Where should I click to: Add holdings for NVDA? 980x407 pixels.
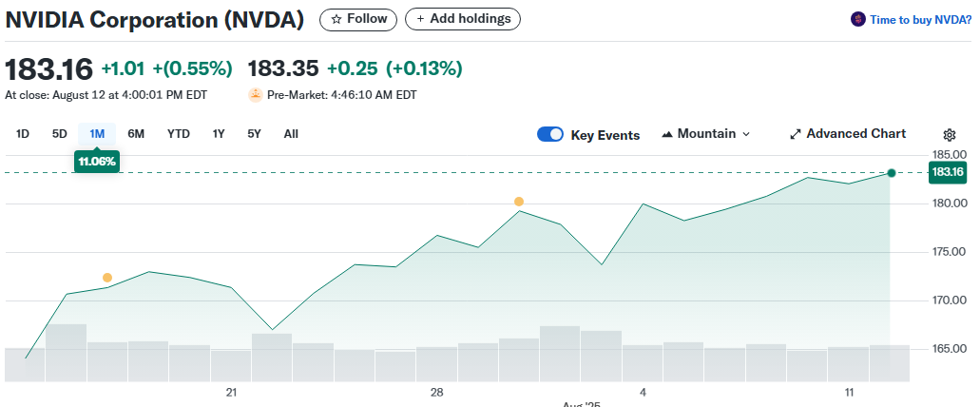[x=463, y=19]
